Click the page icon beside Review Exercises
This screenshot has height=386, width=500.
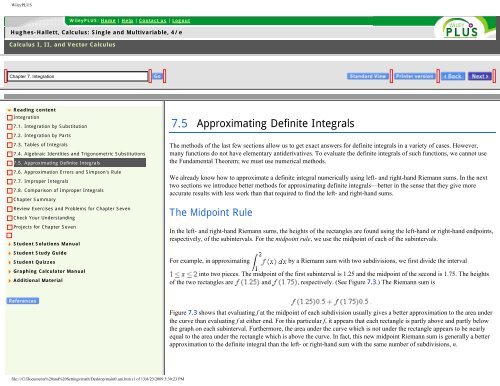pyautogui.click(x=10, y=209)
